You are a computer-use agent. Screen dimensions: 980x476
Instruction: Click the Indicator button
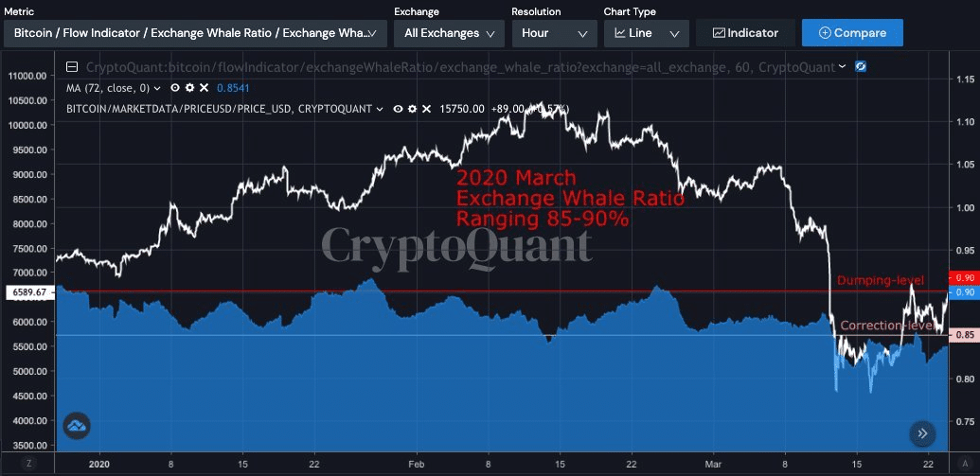[745, 33]
